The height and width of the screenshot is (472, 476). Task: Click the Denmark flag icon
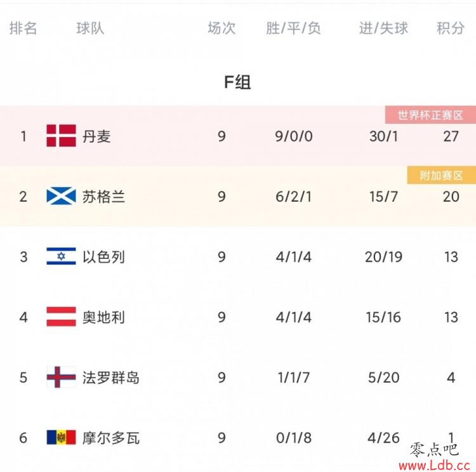[61, 135]
